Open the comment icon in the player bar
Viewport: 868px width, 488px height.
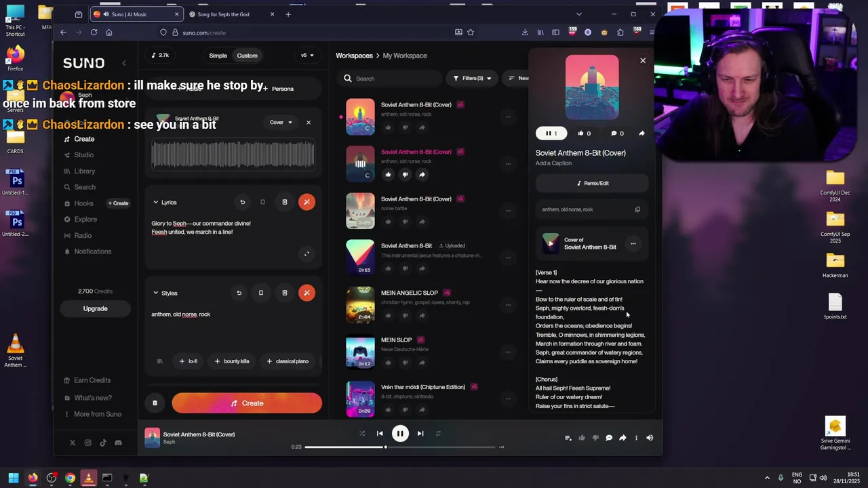pyautogui.click(x=609, y=438)
